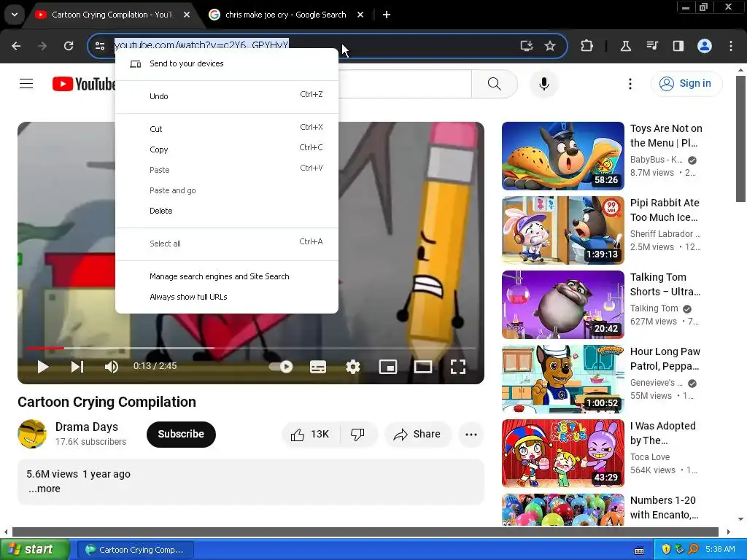
Task: Like the video (13K)
Action: click(x=311, y=435)
